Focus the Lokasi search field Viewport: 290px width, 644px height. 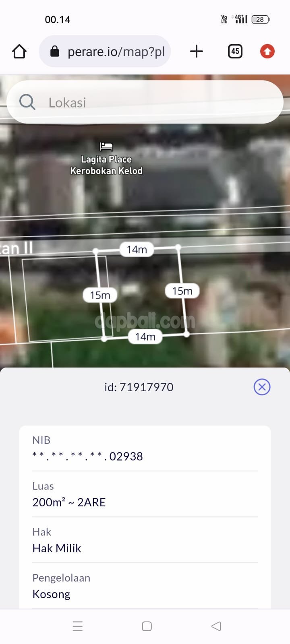click(x=145, y=102)
